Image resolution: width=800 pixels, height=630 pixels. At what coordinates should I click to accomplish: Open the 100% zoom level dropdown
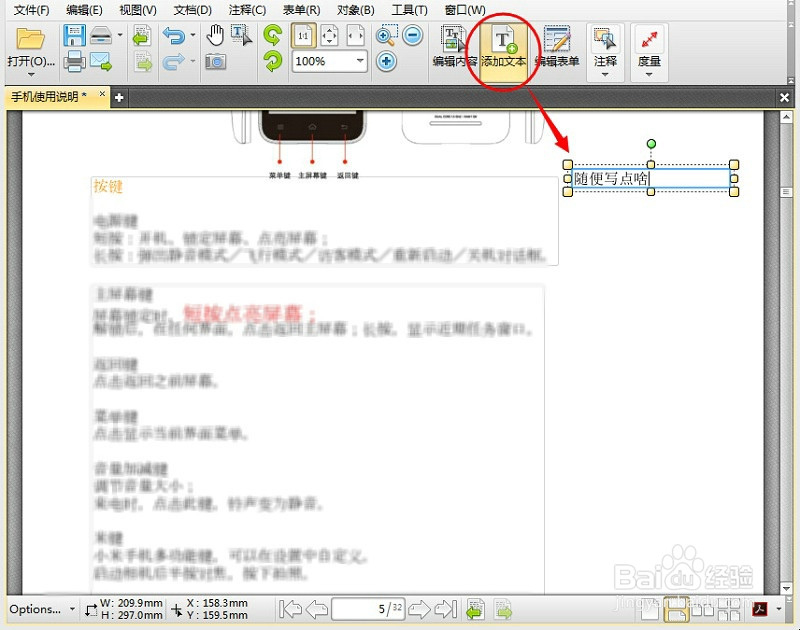328,60
